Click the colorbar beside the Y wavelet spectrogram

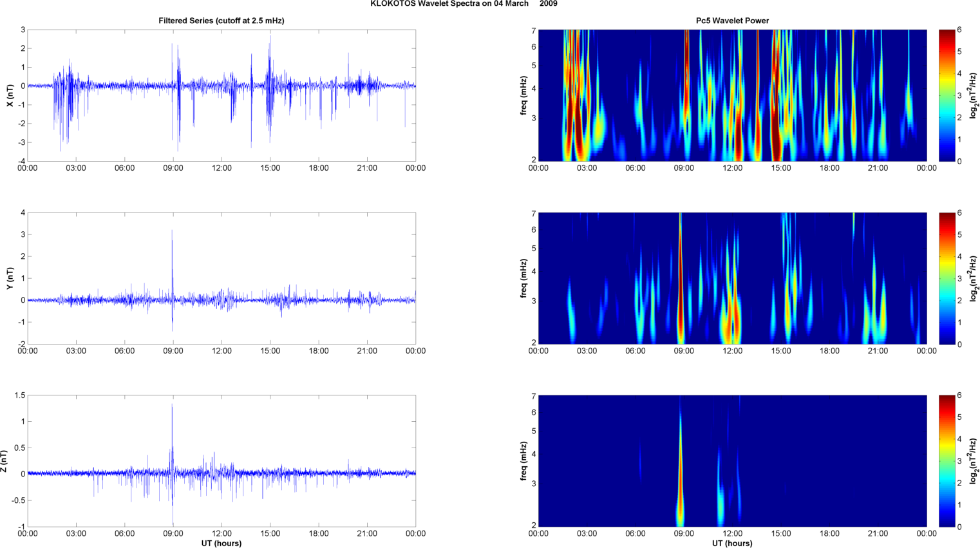[947, 278]
